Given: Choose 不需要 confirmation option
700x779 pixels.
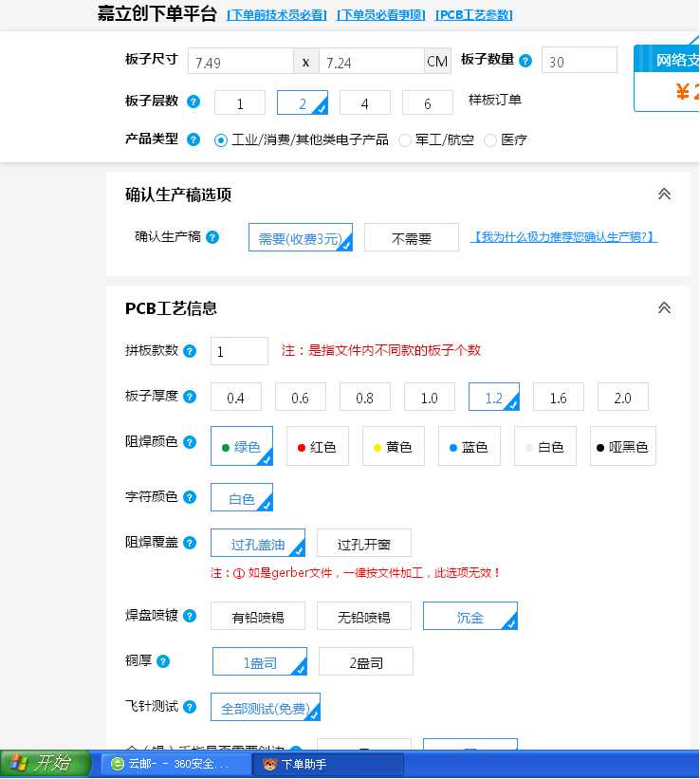Looking at the screenshot, I should 412,237.
